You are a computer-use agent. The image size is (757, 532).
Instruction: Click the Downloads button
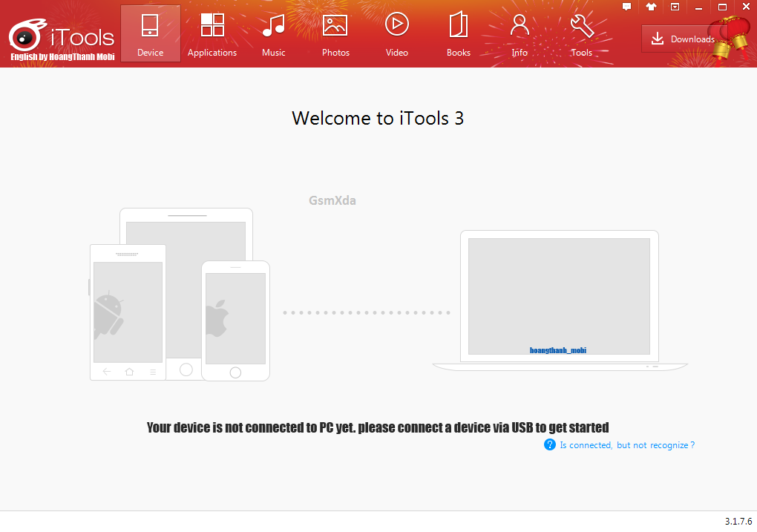click(x=683, y=39)
